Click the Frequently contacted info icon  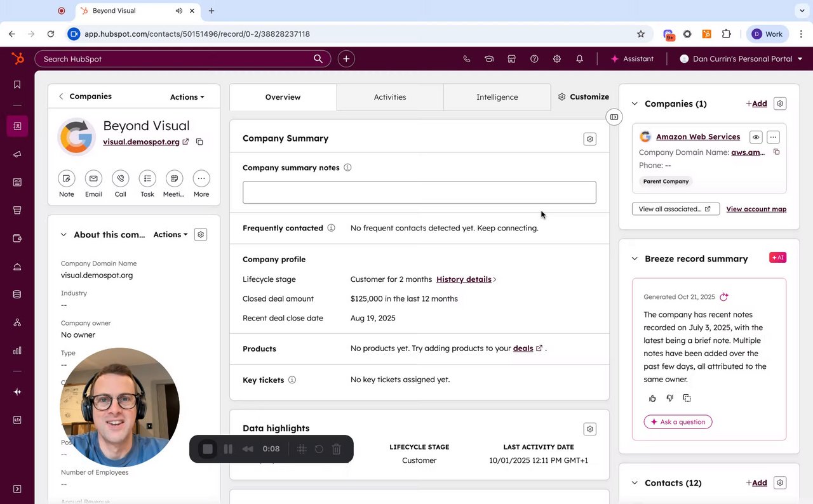pos(331,228)
